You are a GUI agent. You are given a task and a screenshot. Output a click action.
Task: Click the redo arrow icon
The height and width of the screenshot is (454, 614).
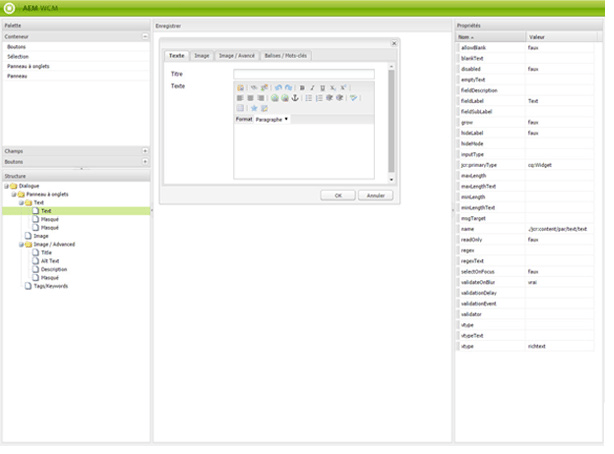tap(289, 88)
